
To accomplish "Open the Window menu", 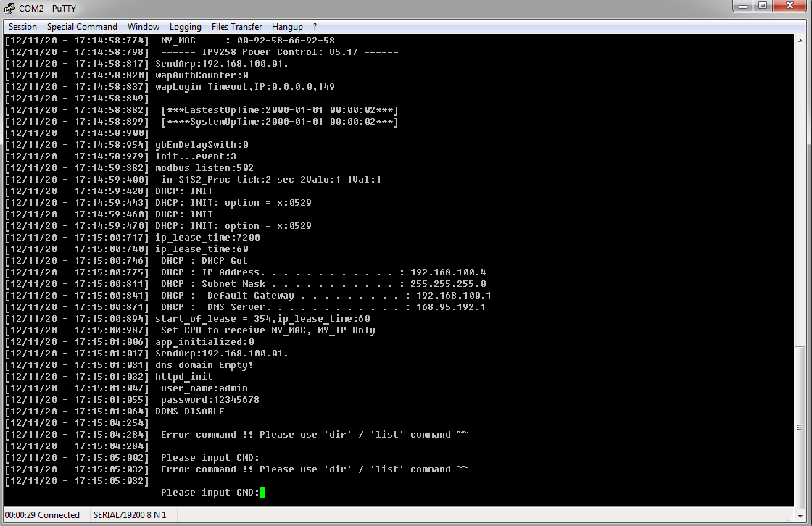I will tap(144, 27).
